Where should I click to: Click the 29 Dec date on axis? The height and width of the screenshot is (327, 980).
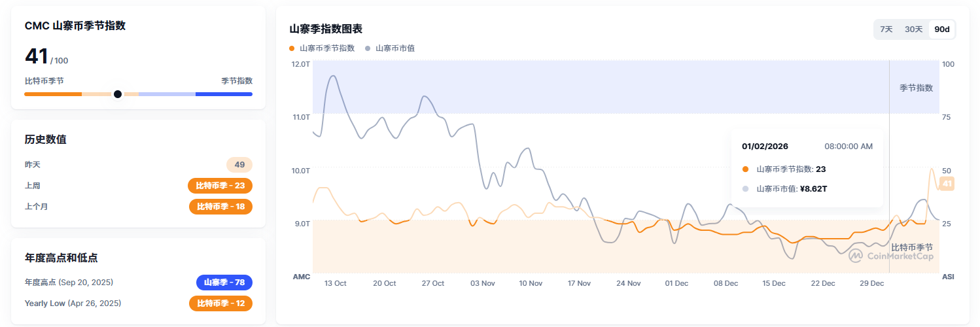[871, 284]
